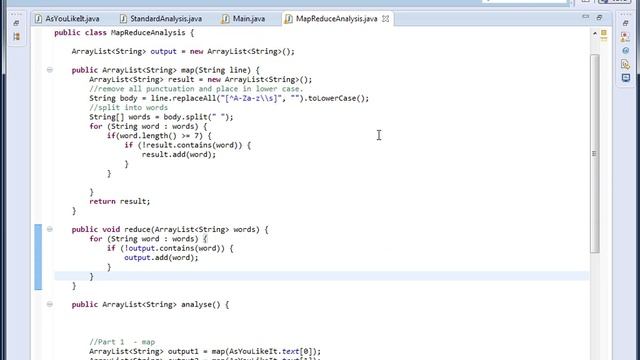
Task: Maximize the editor area
Action: coord(599,18)
